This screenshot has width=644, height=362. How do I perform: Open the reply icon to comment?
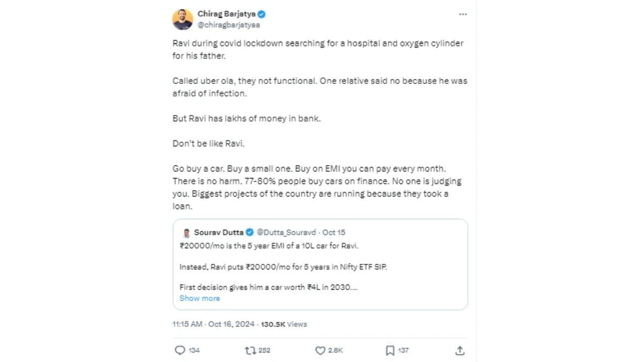point(180,350)
